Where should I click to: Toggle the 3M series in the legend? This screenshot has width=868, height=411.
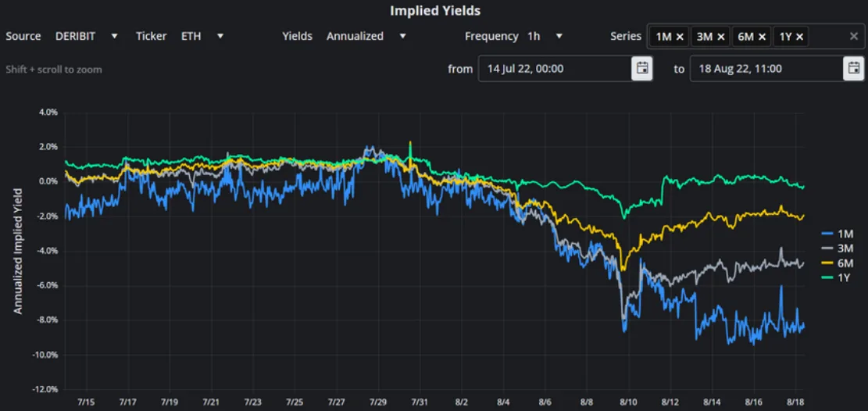(837, 248)
